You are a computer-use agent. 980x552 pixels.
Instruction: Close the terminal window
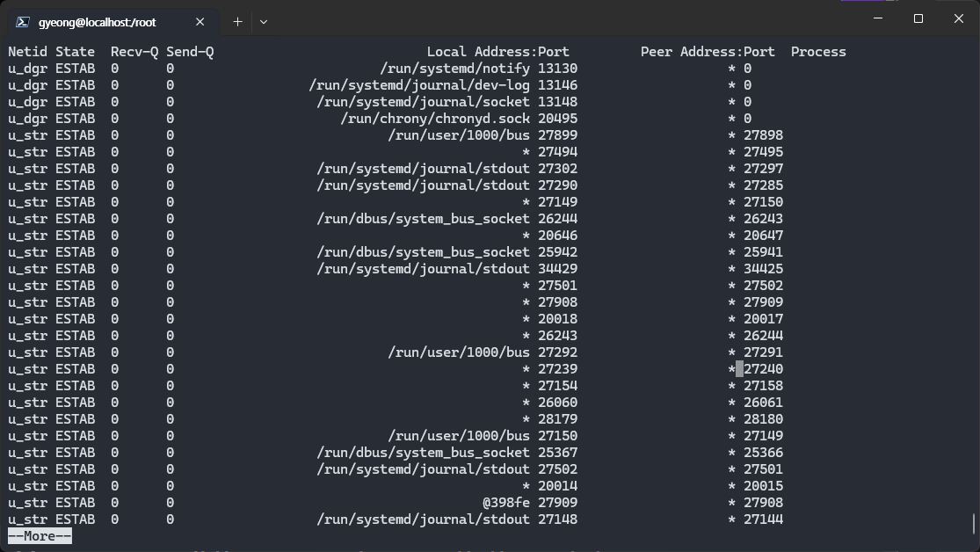(959, 18)
